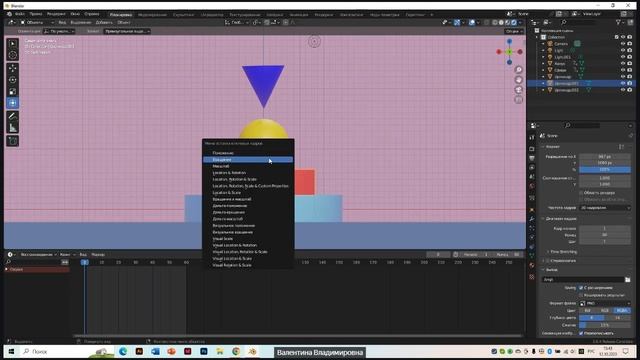The height and width of the screenshot is (360, 640).
Task: Enable Кэшировать результат checkbox
Action: pyautogui.click(x=581, y=295)
